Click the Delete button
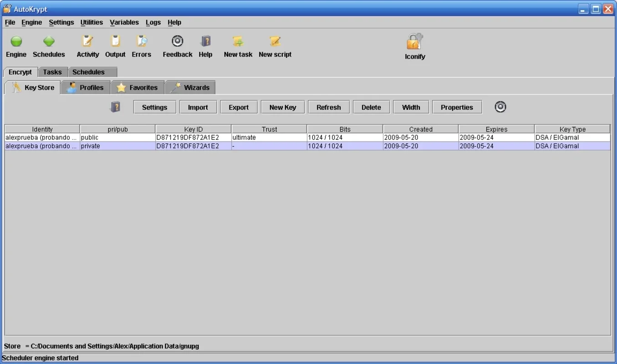Screen dimensions: 617x364 click(x=371, y=107)
